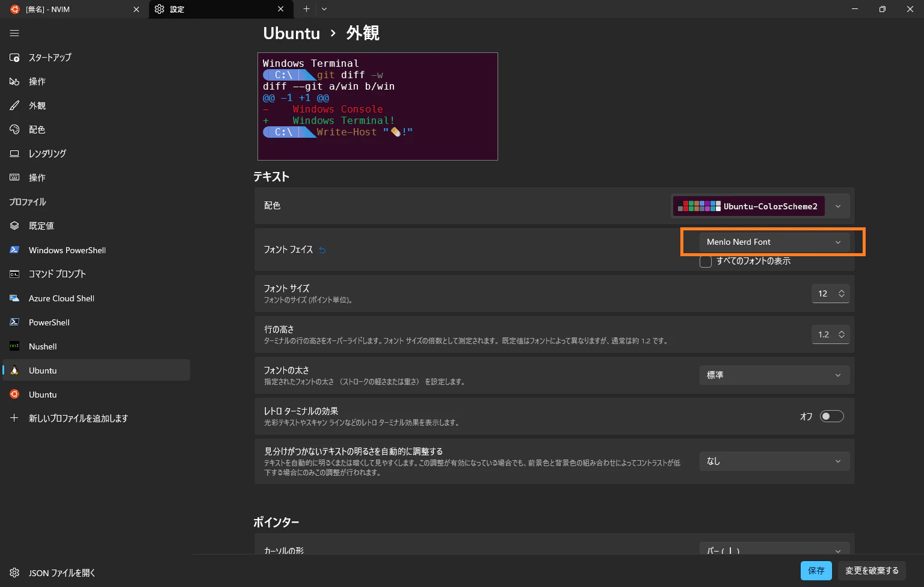
Task: Select the pointer icon 操作 item
Action: (96, 82)
